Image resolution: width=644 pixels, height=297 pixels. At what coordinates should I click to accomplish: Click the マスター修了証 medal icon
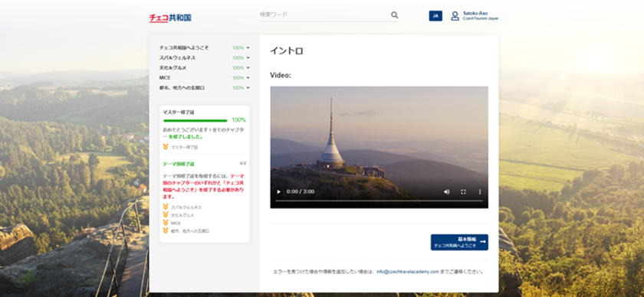166,147
